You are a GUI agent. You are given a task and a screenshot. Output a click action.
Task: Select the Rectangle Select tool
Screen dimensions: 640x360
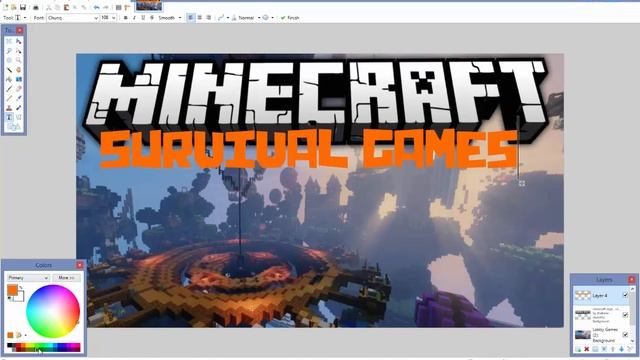9,41
